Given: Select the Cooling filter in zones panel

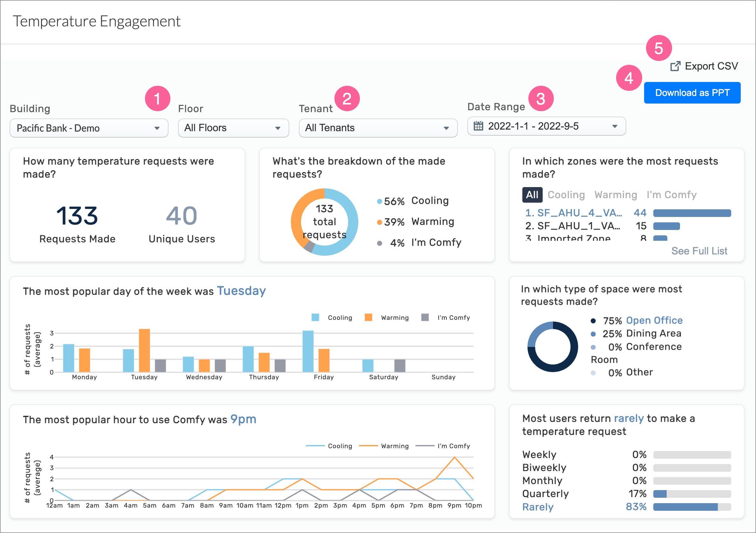Looking at the screenshot, I should [x=566, y=194].
